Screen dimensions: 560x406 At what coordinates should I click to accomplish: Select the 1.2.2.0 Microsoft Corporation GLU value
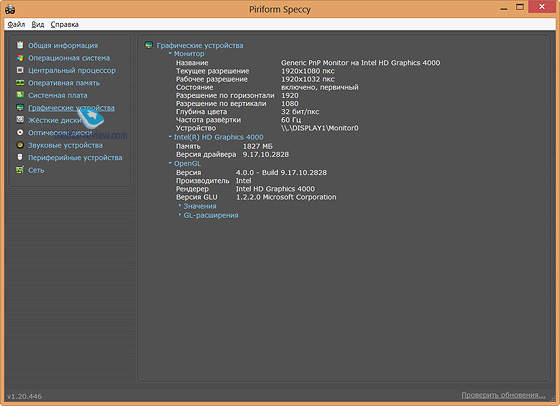pyautogui.click(x=286, y=197)
